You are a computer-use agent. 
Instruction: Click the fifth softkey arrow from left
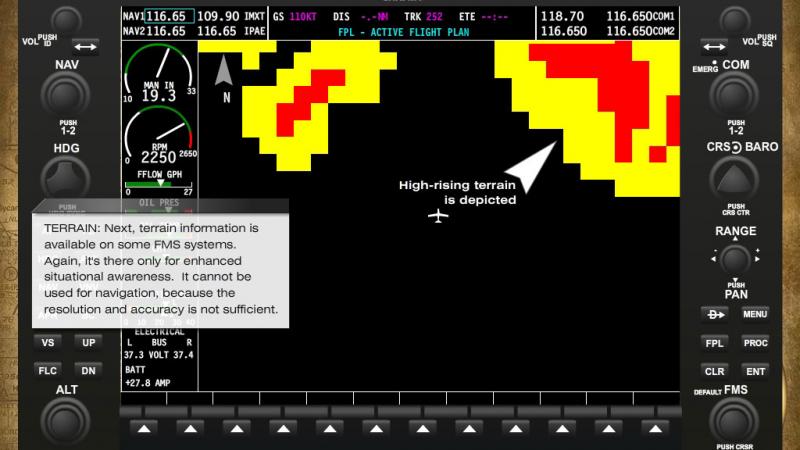(330, 429)
